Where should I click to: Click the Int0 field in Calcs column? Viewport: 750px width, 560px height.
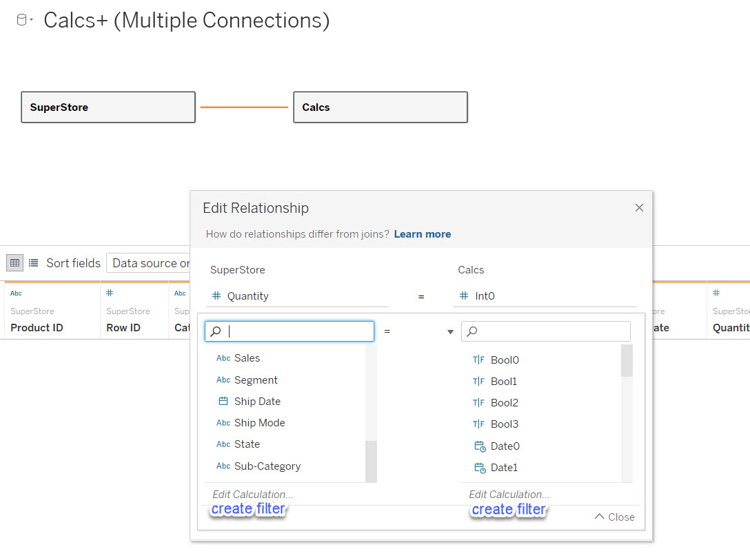pos(545,296)
